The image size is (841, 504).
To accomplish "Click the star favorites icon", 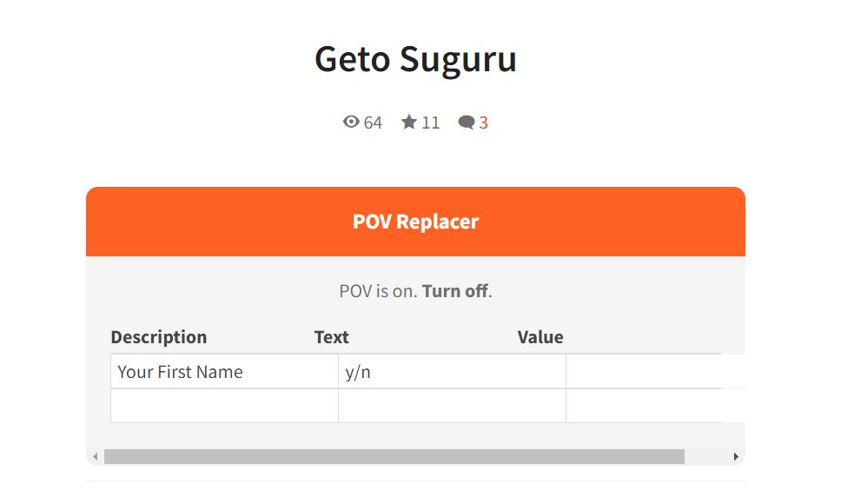I will tap(408, 122).
